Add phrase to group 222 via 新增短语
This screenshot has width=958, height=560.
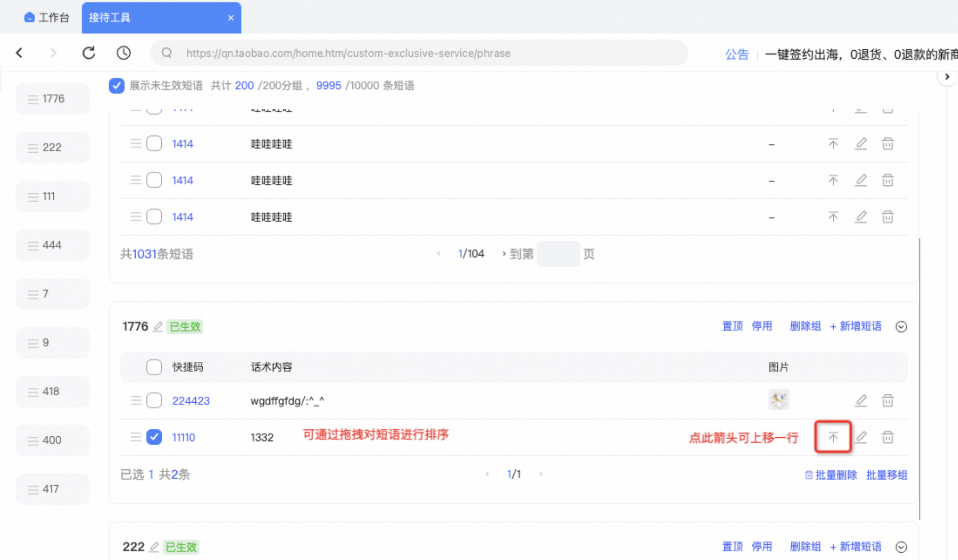[x=856, y=547]
